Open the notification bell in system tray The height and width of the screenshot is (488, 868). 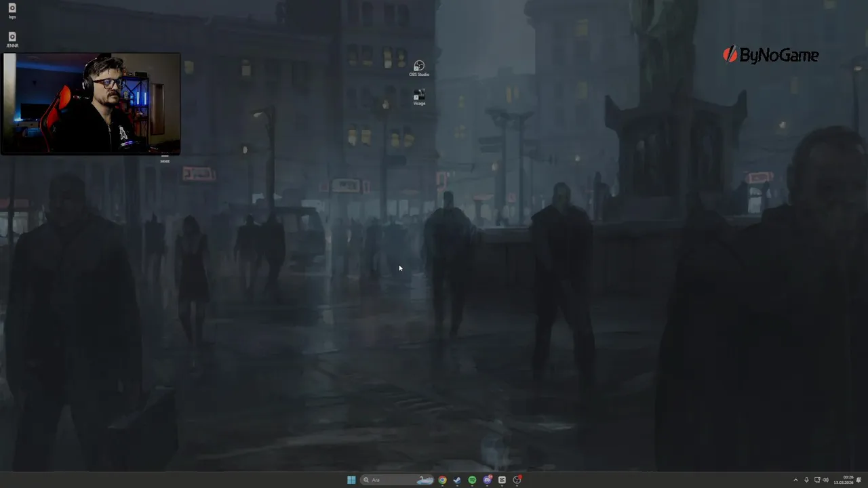859,480
